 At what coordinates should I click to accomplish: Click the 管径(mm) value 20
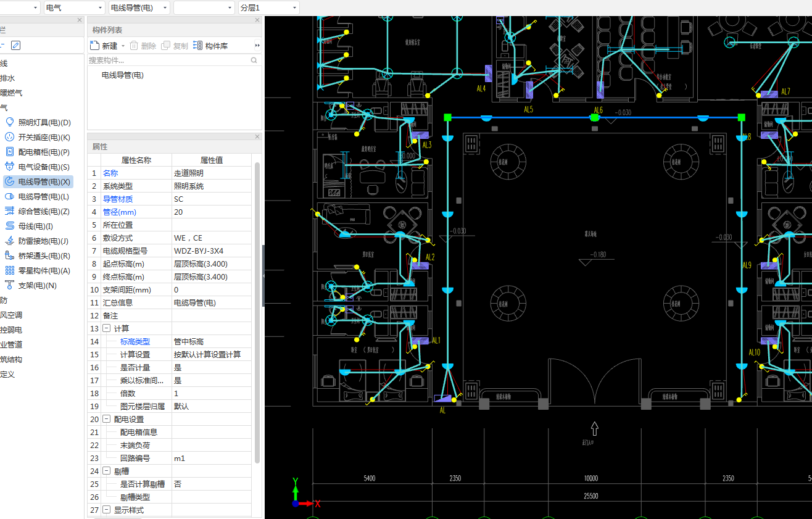click(212, 212)
